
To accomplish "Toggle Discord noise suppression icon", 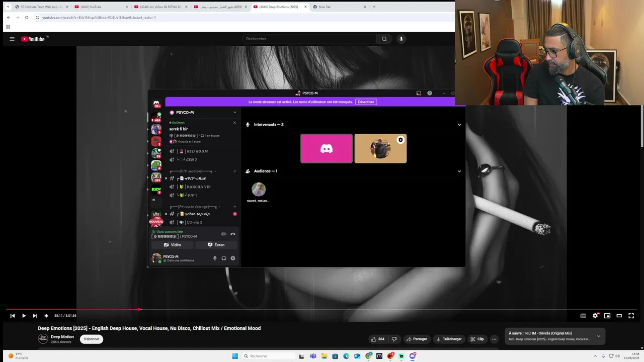I will (x=224, y=234).
